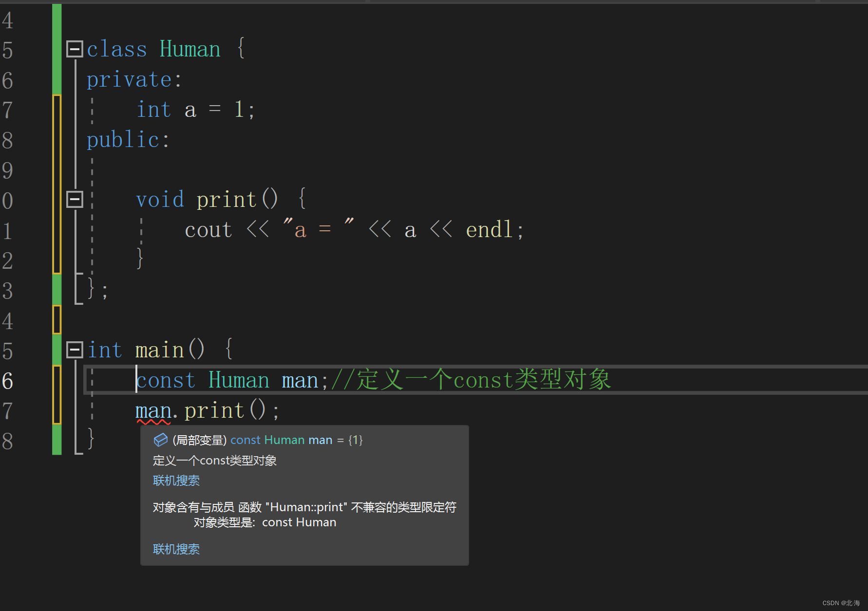Image resolution: width=868 pixels, height=611 pixels.
Task: Open the second 联机搜索 link below error message
Action: coord(176,549)
